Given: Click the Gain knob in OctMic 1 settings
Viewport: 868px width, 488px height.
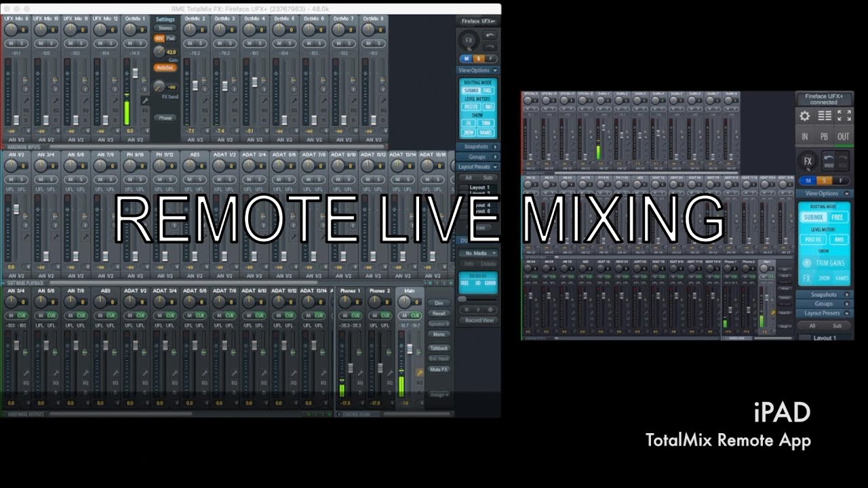Looking at the screenshot, I should tap(159, 52).
